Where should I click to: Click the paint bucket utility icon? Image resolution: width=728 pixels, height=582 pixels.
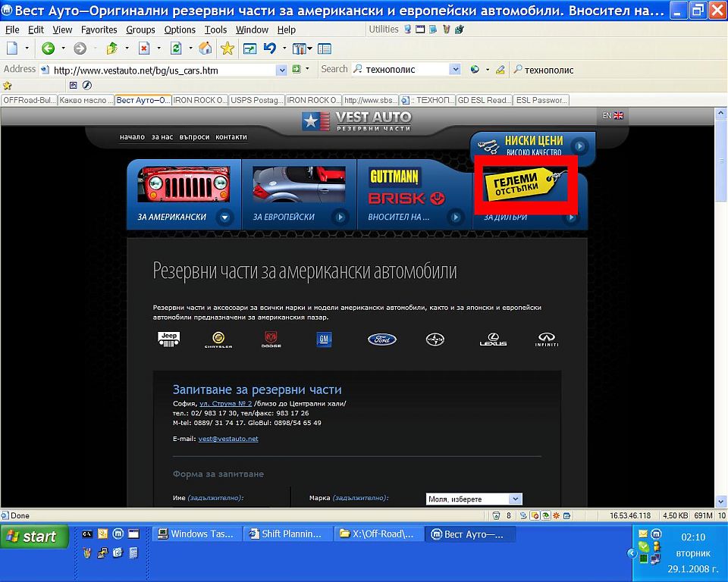pyautogui.click(x=446, y=30)
